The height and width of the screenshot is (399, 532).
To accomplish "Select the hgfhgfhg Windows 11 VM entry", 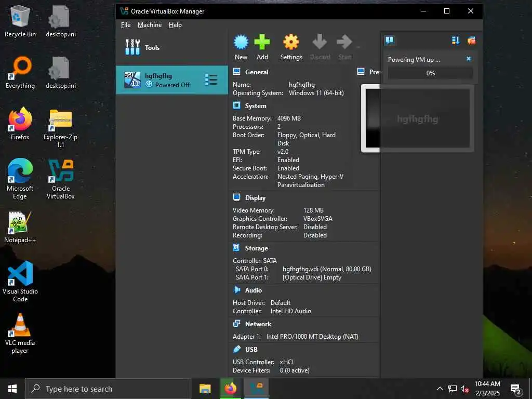I will [x=171, y=80].
